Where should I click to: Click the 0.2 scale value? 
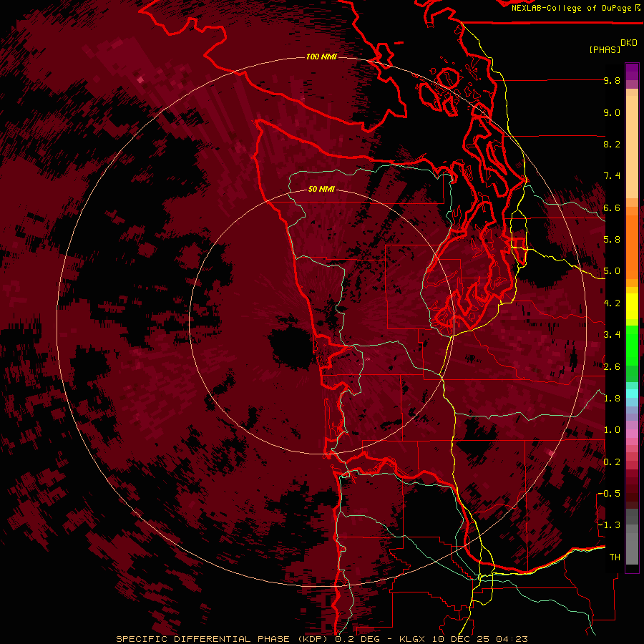pos(612,462)
